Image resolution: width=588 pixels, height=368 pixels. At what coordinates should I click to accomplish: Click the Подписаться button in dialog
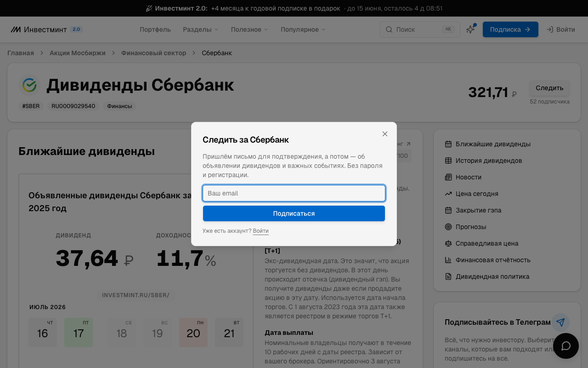pyautogui.click(x=294, y=213)
